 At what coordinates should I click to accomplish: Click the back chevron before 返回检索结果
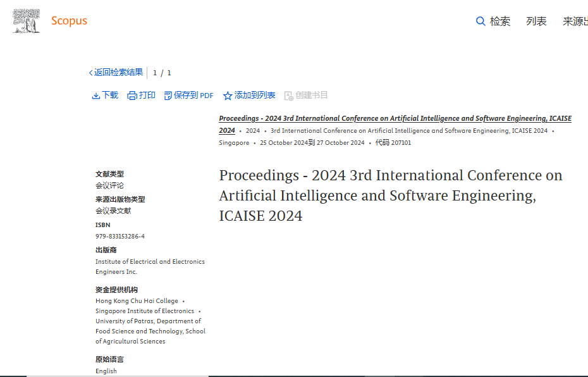[x=90, y=73]
